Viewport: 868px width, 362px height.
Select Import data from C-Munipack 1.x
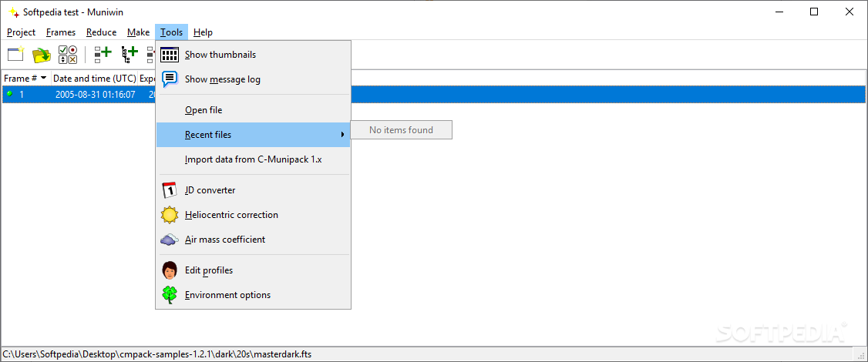[x=253, y=159]
